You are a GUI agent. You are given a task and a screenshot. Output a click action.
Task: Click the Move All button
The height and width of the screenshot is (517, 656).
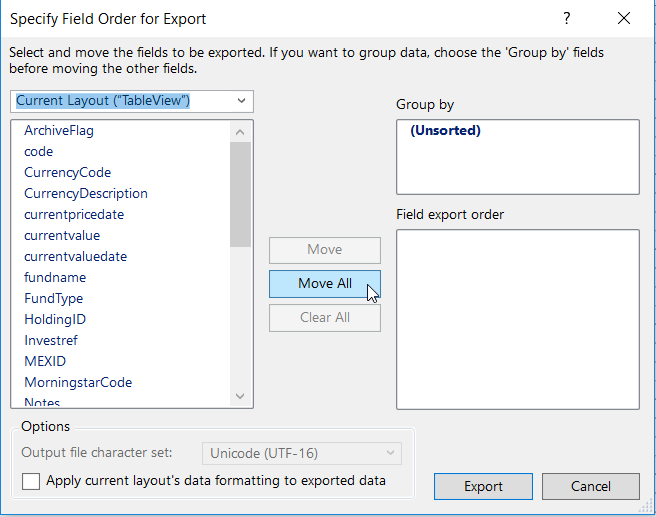tap(324, 284)
